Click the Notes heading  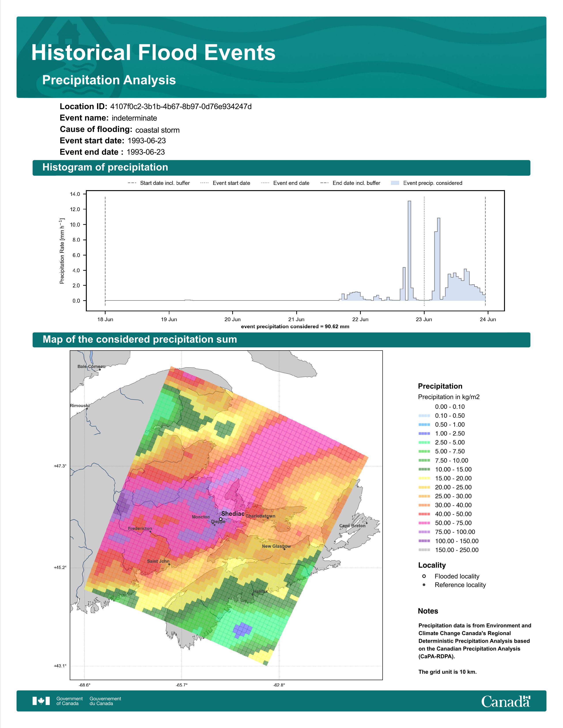tap(428, 611)
